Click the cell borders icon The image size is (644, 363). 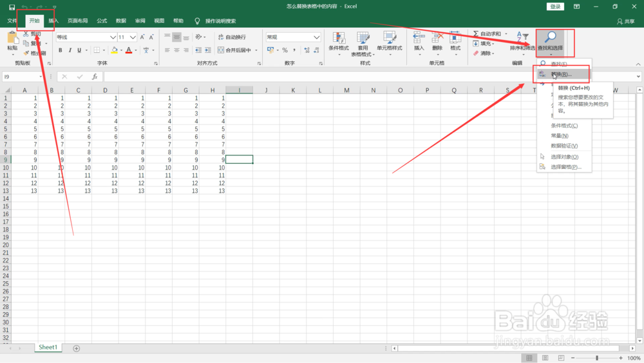97,50
